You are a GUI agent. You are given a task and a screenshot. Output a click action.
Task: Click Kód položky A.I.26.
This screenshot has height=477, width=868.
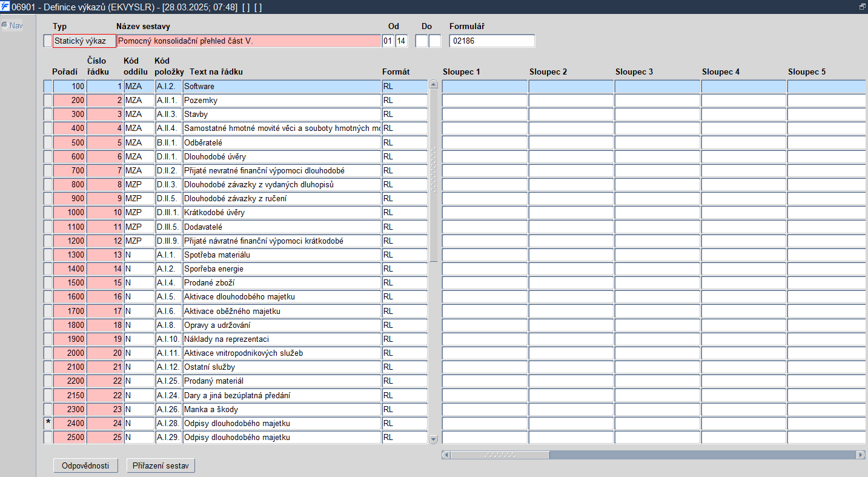pyautogui.click(x=169, y=409)
